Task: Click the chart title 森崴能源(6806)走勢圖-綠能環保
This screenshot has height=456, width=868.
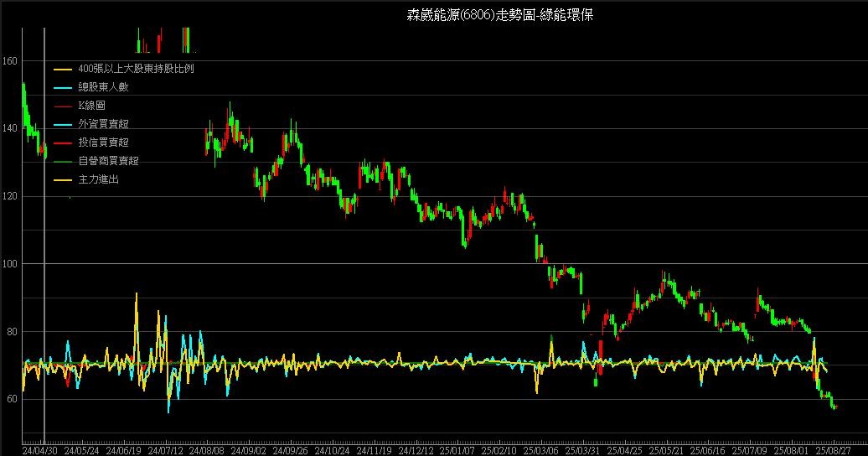Action: [500, 15]
